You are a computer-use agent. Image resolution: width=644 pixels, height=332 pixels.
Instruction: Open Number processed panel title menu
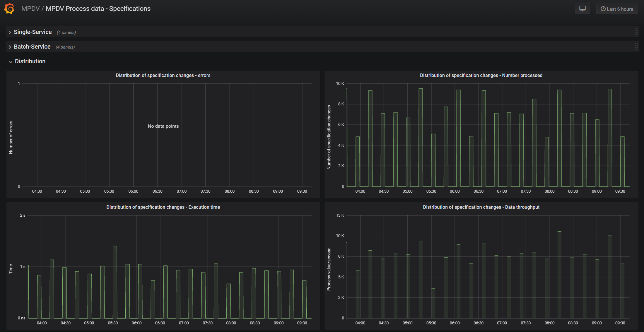tap(481, 76)
